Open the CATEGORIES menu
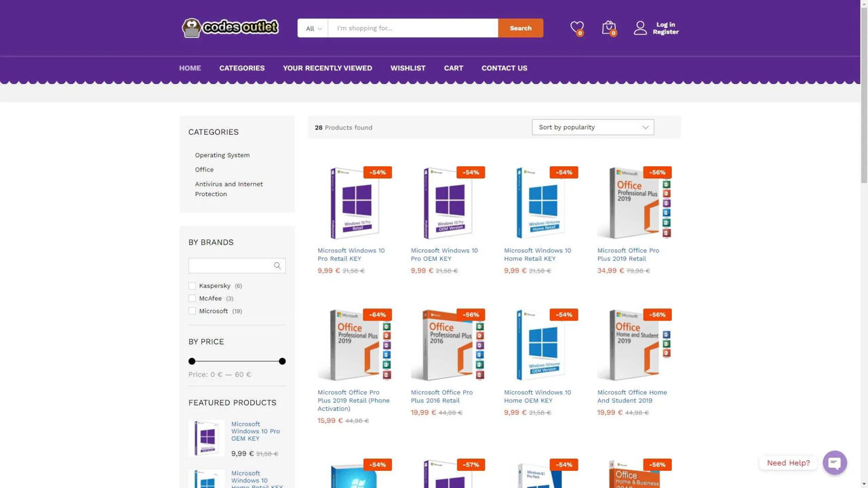This screenshot has width=868, height=488. tap(242, 68)
